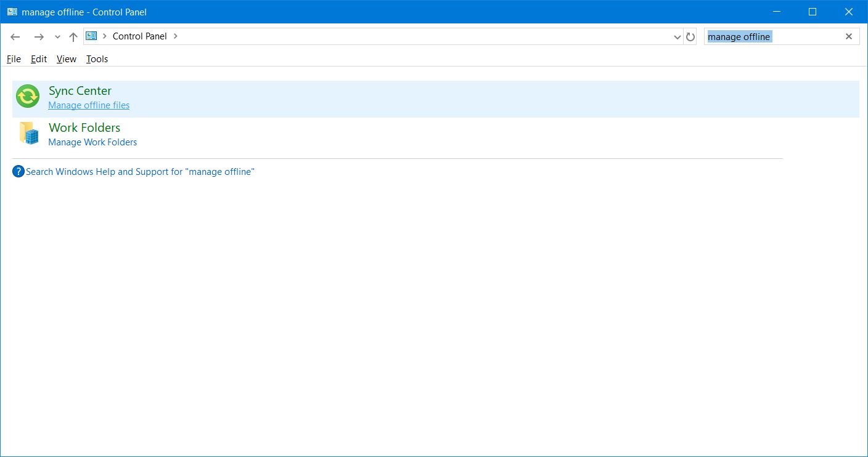Click the blue help question mark icon

[18, 172]
